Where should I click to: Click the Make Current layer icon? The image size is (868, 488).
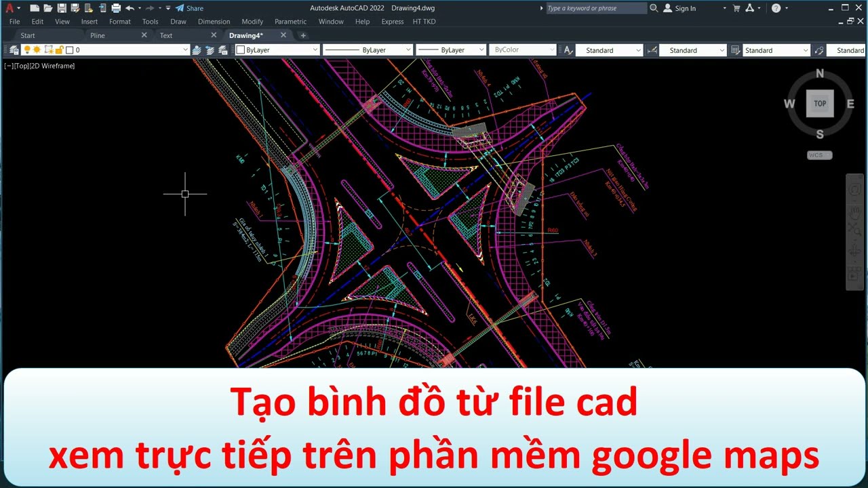[x=197, y=50]
